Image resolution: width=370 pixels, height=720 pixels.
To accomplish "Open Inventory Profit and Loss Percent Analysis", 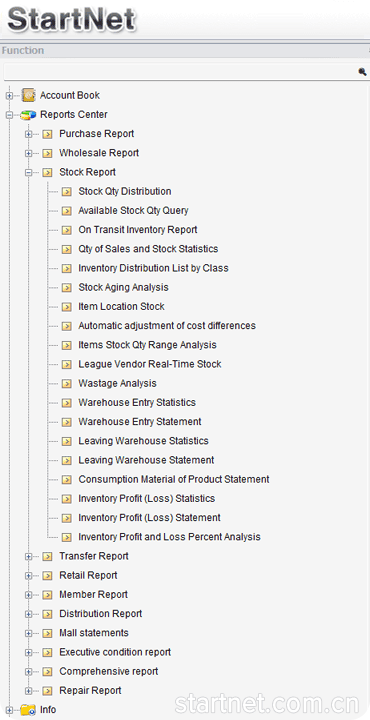I will click(169, 537).
